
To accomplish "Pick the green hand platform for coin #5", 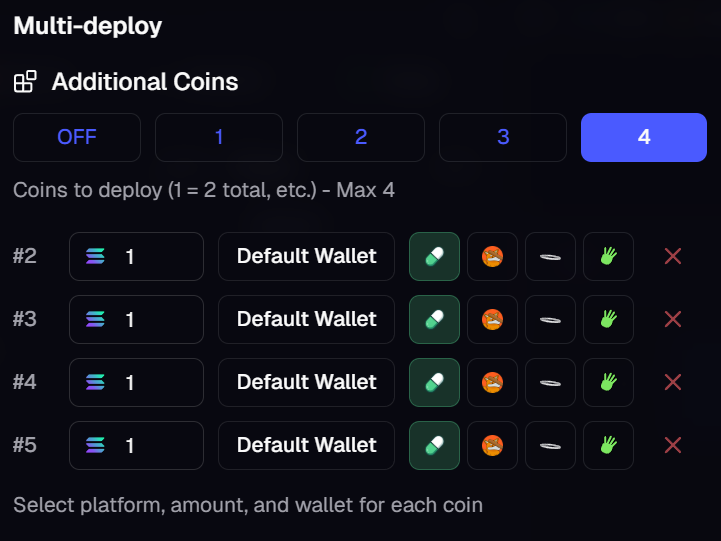I will pos(608,446).
